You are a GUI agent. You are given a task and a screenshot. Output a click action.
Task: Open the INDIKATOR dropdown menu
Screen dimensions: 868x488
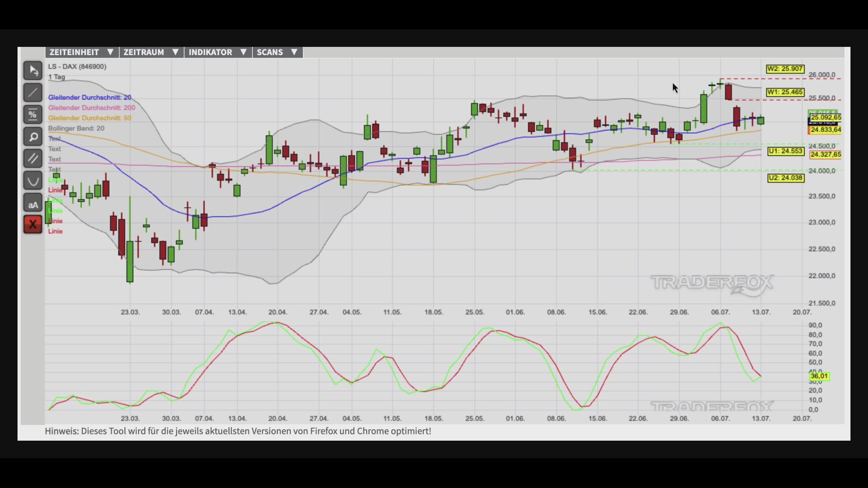218,52
